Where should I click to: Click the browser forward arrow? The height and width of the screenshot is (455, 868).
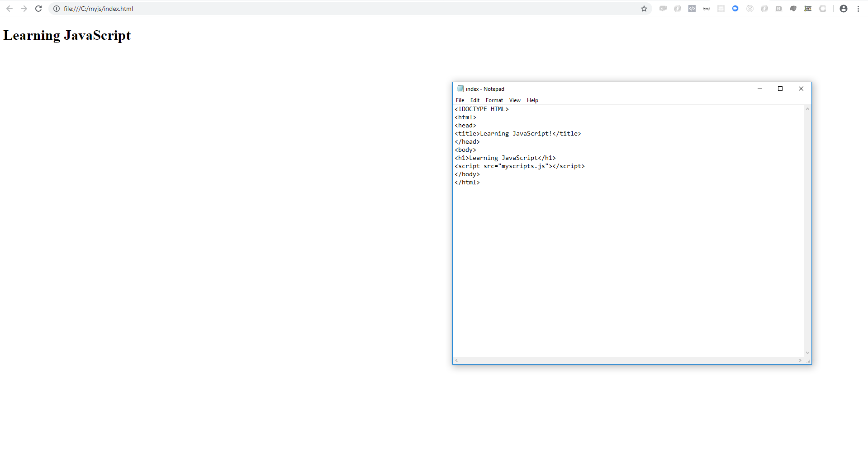[24, 9]
